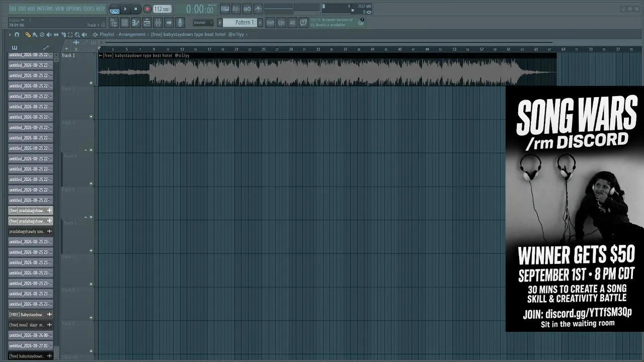The height and width of the screenshot is (362, 644).
Task: Open the HELP menu
Action: pos(101,9)
